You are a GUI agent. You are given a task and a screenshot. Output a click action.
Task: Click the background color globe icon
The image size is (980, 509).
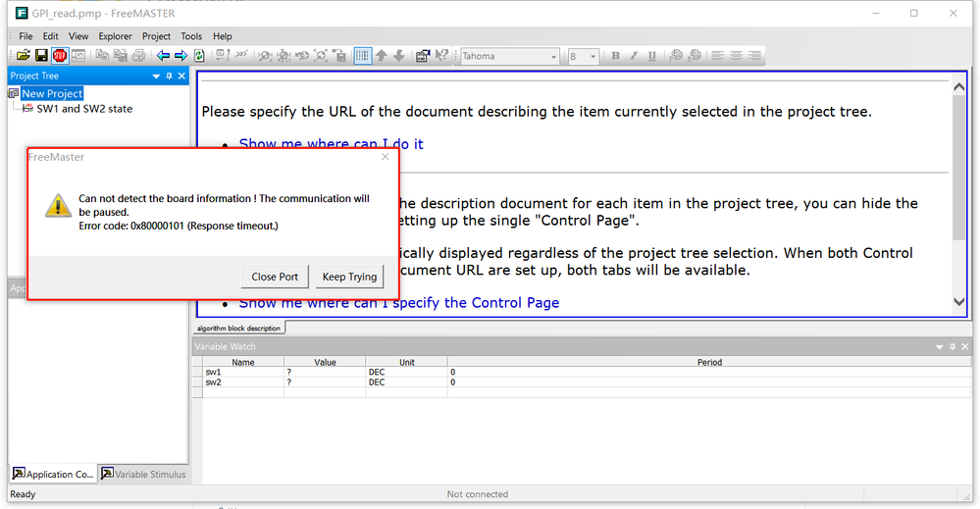coord(695,56)
